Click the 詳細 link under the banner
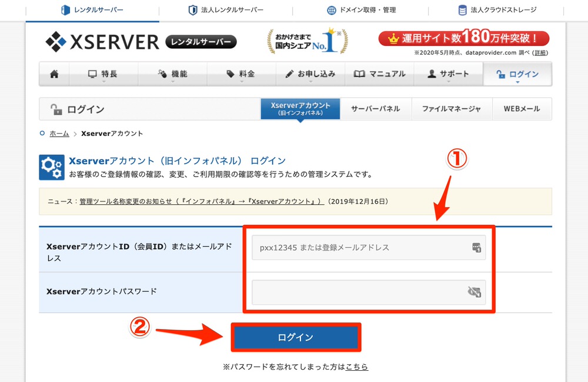The width and height of the screenshot is (588, 382). [x=540, y=53]
